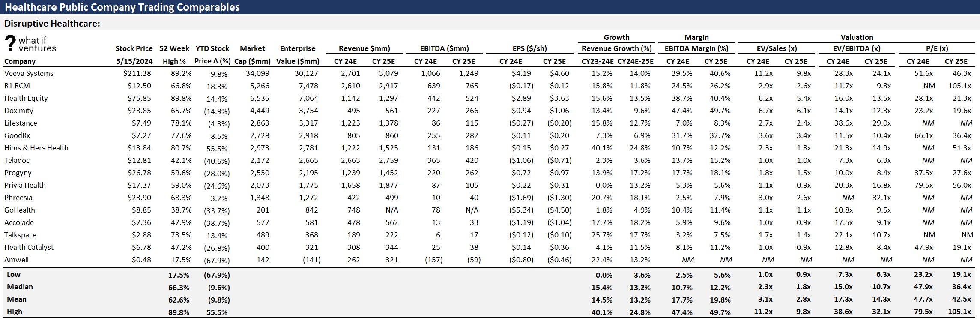980x321 pixels.
Task: Click the EPS ($/sh) header
Action: pos(530,48)
